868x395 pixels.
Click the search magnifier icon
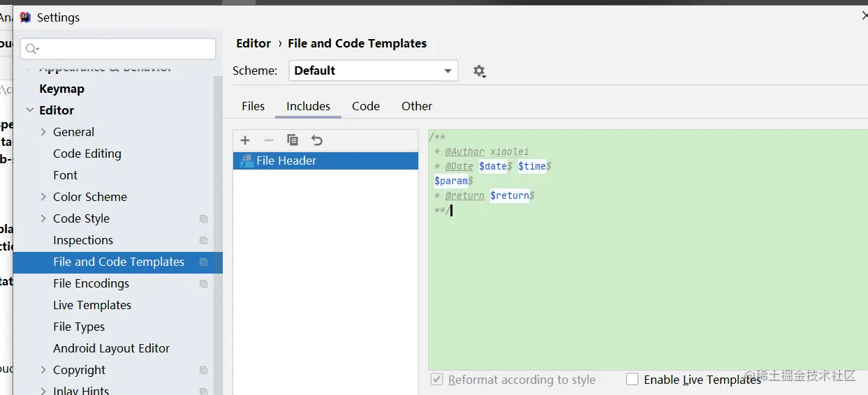32,49
